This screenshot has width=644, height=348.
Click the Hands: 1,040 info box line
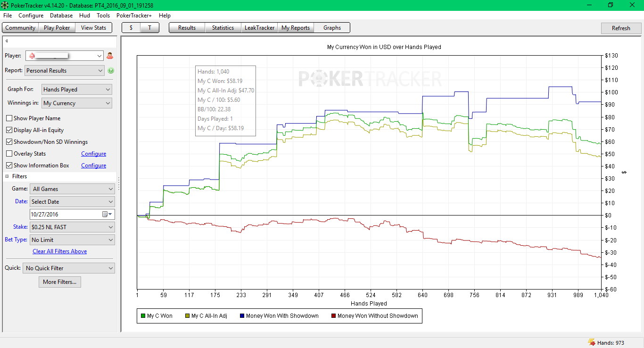(214, 72)
